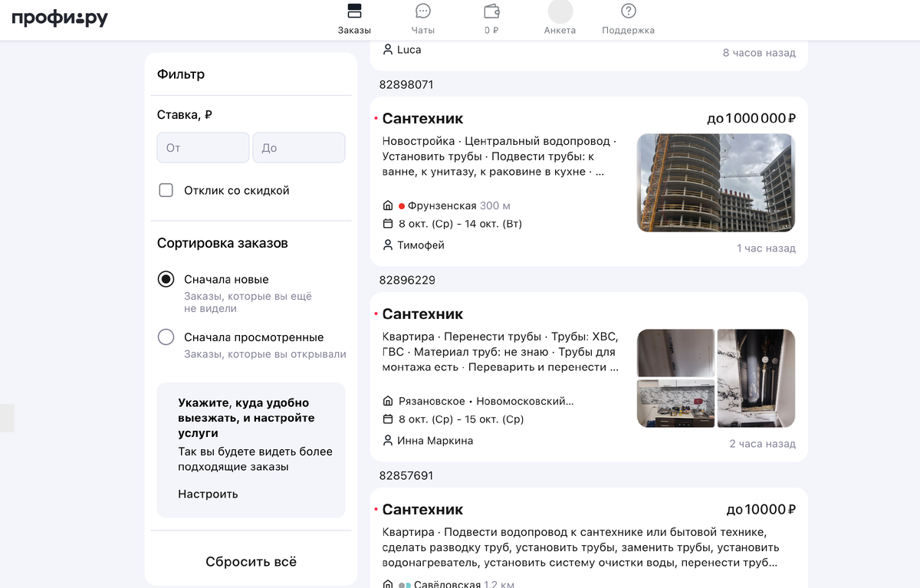Click the person icon beside Luca
The width and height of the screenshot is (920, 588).
388,50
